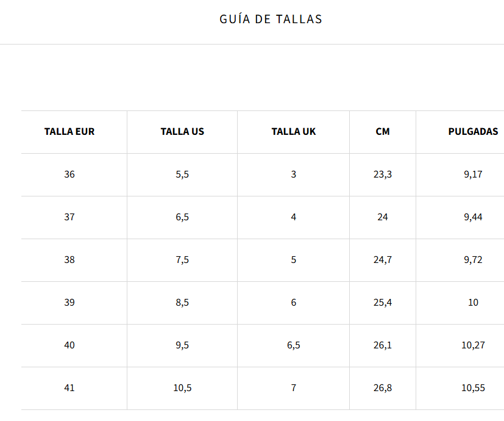Select EUR size 39 cell

69,303
